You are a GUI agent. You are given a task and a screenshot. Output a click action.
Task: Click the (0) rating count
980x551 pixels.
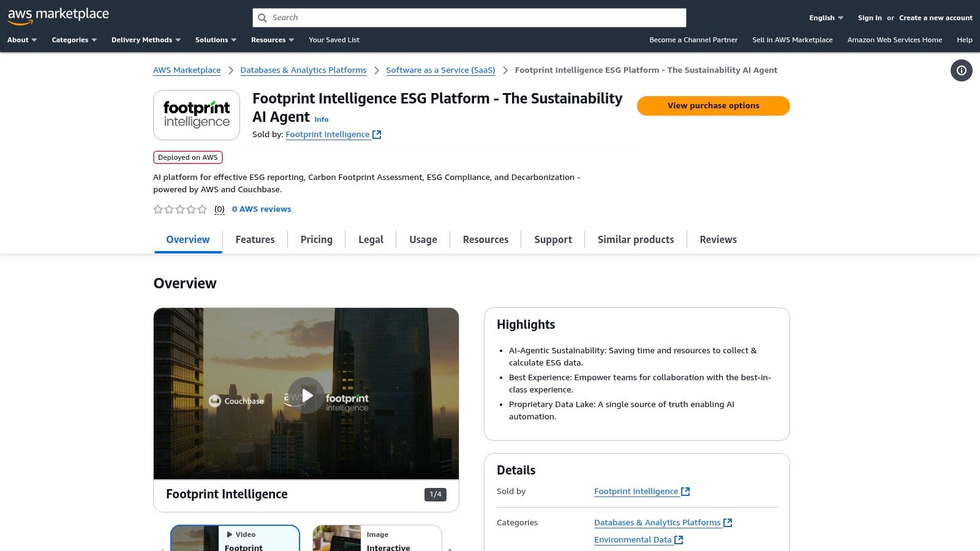coord(219,209)
